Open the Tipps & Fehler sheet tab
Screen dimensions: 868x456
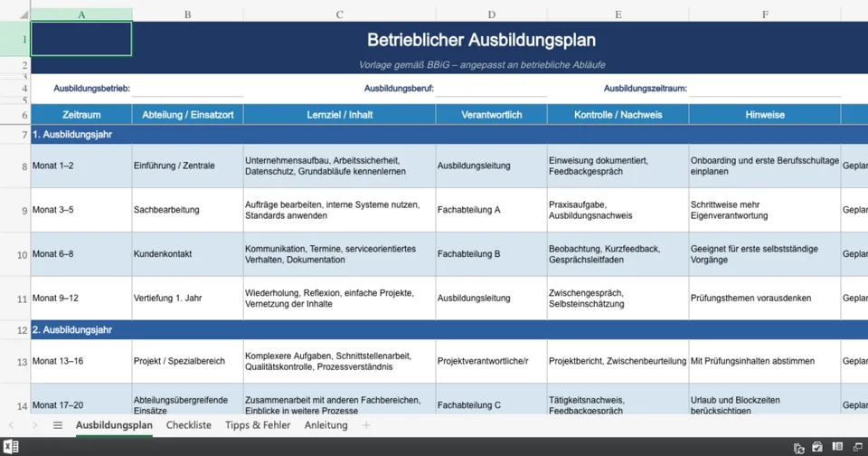pos(258,425)
